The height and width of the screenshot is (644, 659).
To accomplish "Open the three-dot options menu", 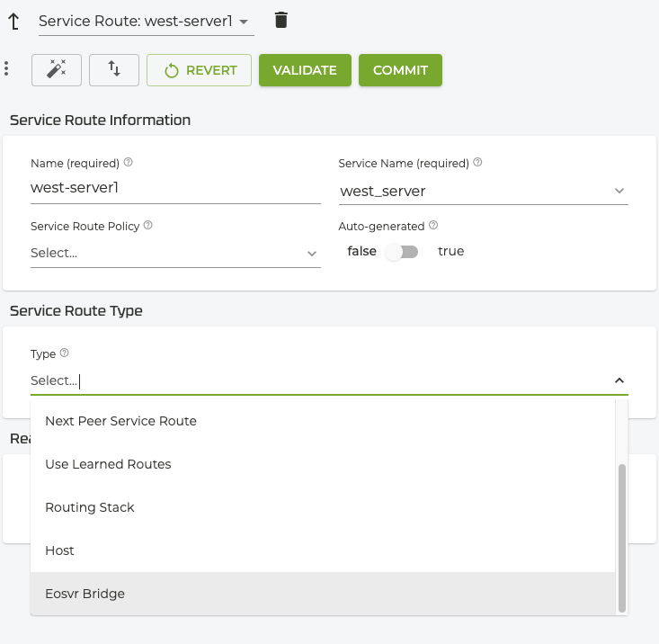I will coord(7,69).
